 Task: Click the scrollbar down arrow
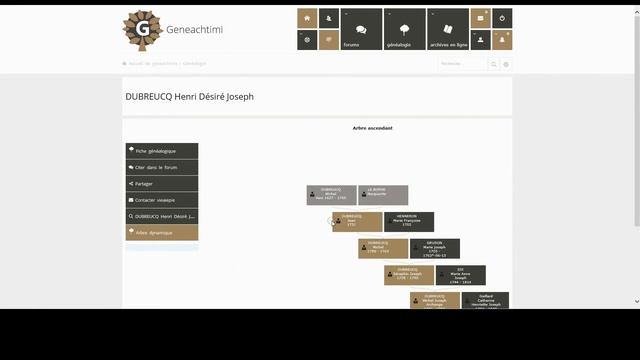pyautogui.click(x=637, y=302)
